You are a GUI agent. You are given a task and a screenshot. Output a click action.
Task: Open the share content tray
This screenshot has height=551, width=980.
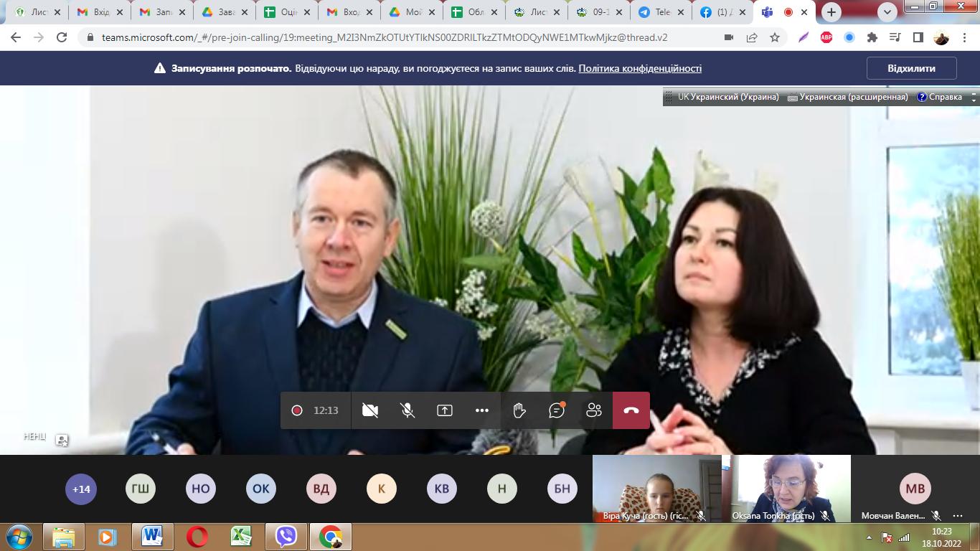[445, 410]
